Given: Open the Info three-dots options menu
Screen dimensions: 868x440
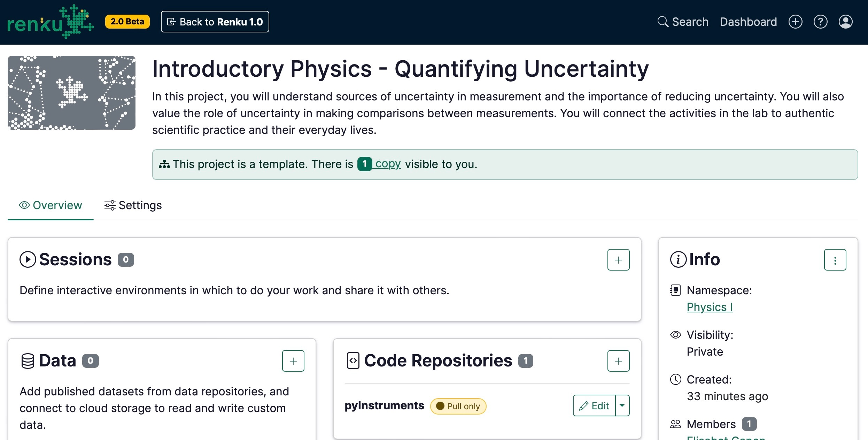Looking at the screenshot, I should pyautogui.click(x=835, y=260).
